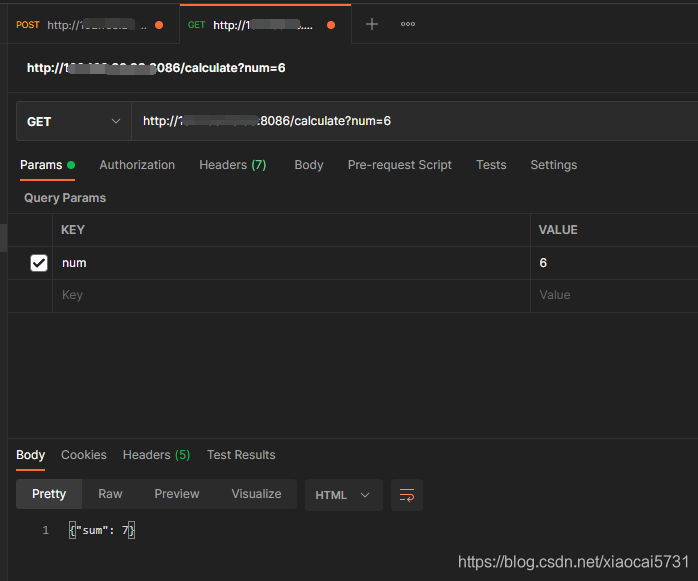Viewport: 698px width, 581px height.
Task: Uncheck the num parameter checkbox
Action: (x=39, y=263)
